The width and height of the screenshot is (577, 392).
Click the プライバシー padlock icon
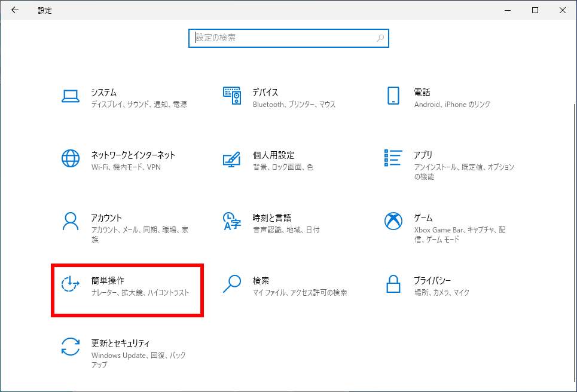(x=393, y=284)
